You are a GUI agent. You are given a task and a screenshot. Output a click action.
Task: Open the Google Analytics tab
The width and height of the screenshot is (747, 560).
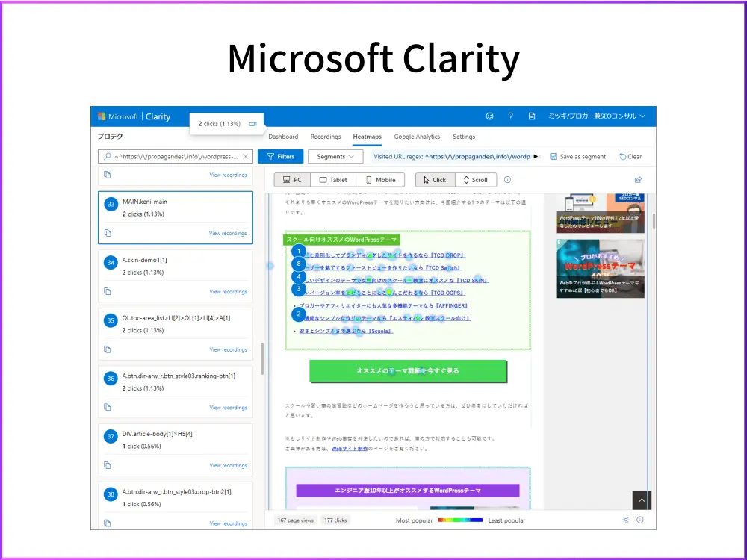(417, 137)
